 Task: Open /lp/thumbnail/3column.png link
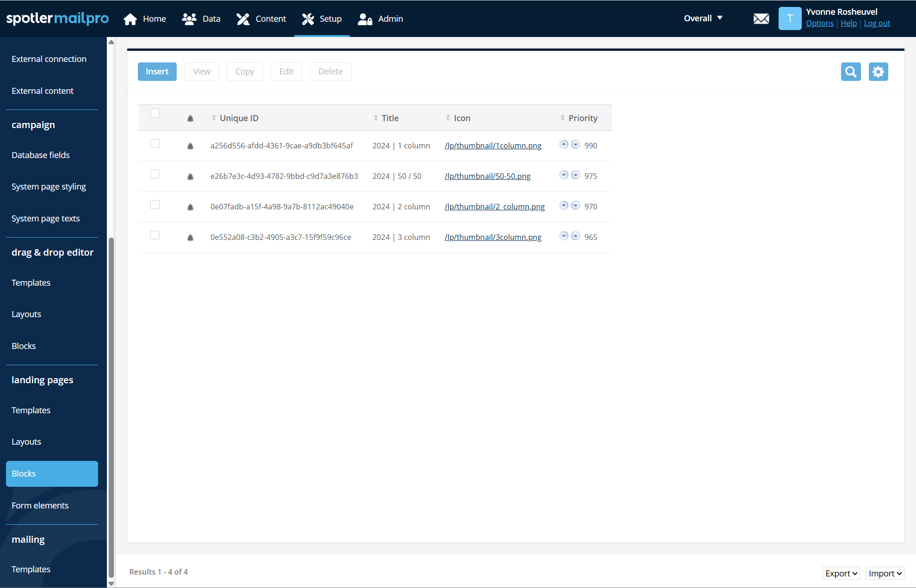click(493, 237)
